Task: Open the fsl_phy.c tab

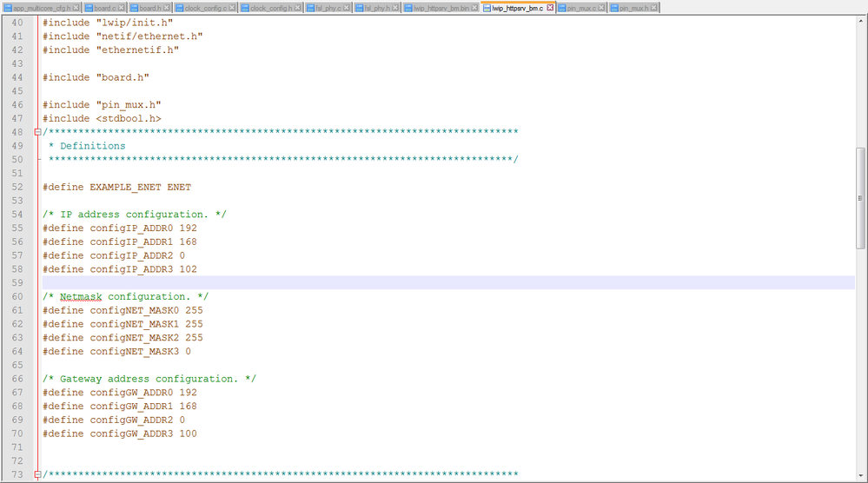Action: [328, 8]
